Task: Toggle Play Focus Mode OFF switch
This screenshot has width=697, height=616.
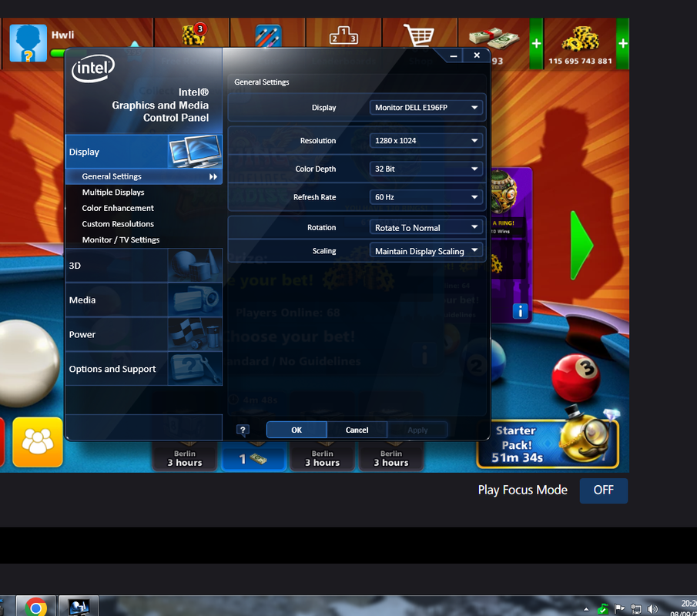Action: [x=603, y=490]
